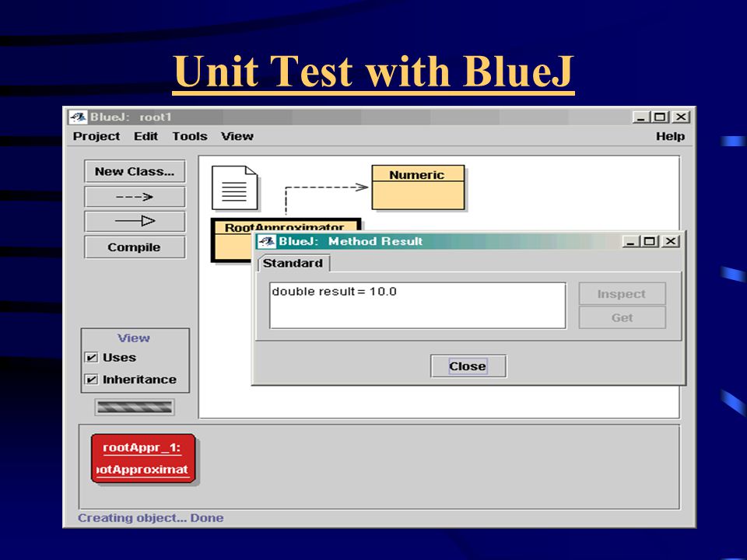Screen dimensions: 747x560
Task: Select the rootAppr_1 object on the bench
Action: pyautogui.click(x=143, y=458)
